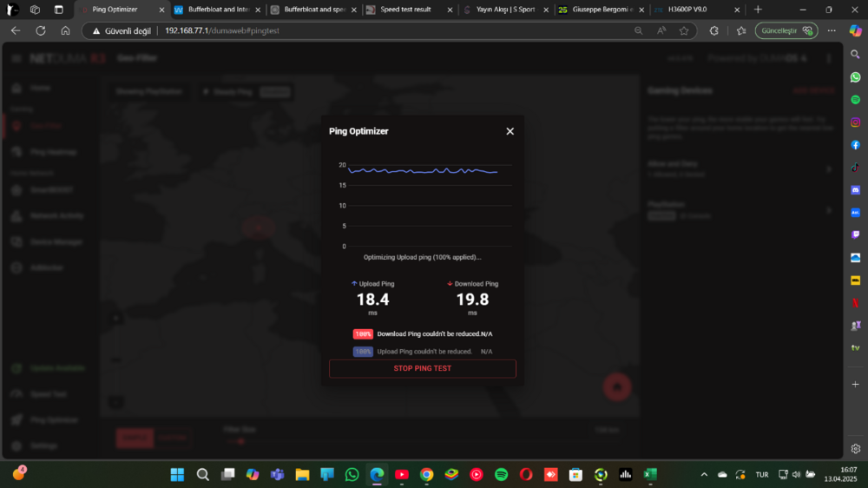
Task: Open the Edge sidebar search icon
Action: [x=855, y=54]
